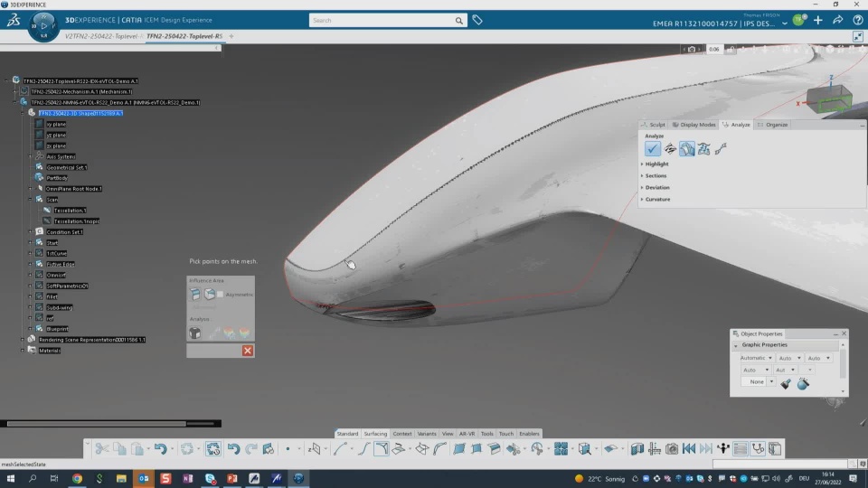This screenshot has height=488, width=868.
Task: Collapse the Scan tree node
Action: click(31, 199)
